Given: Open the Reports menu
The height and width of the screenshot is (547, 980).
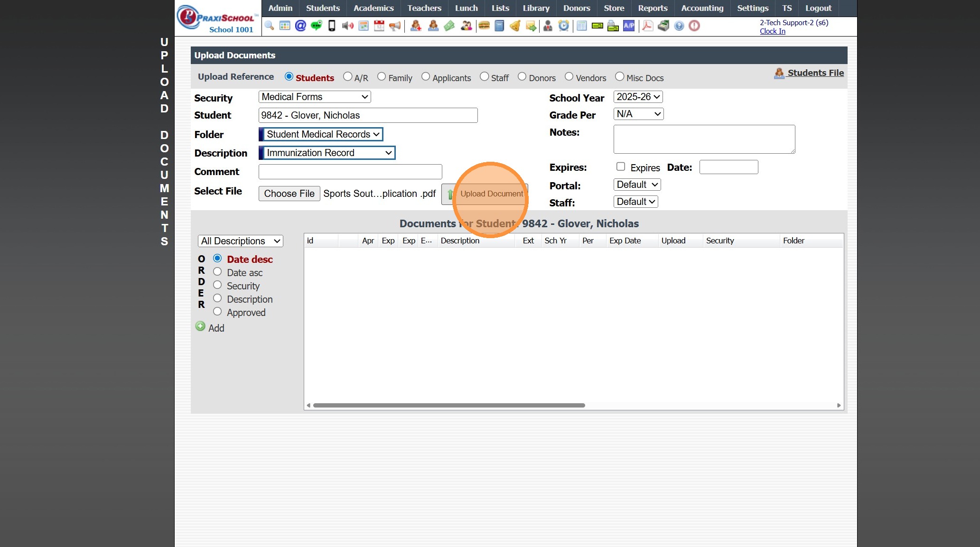Looking at the screenshot, I should [x=652, y=8].
